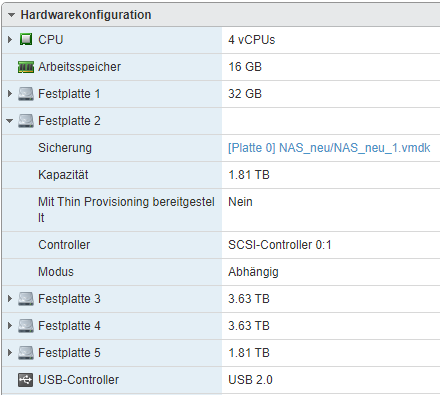Image resolution: width=440 pixels, height=395 pixels.
Task: Click the Festplatte 2 hard disk icon
Action: click(x=26, y=121)
